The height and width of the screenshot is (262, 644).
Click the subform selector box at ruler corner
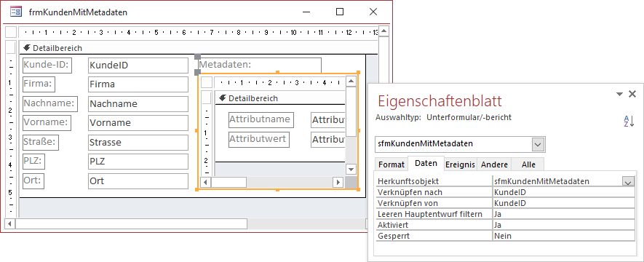[207, 82]
